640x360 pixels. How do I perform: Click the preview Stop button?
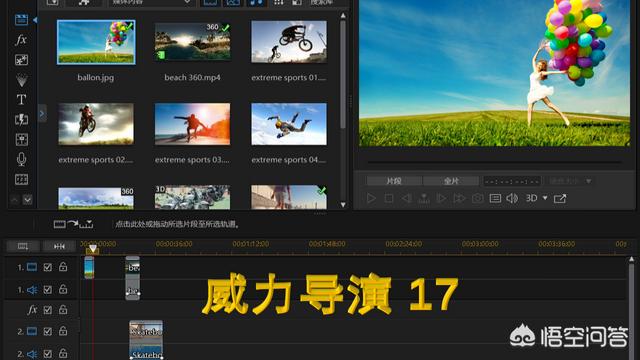click(x=389, y=198)
